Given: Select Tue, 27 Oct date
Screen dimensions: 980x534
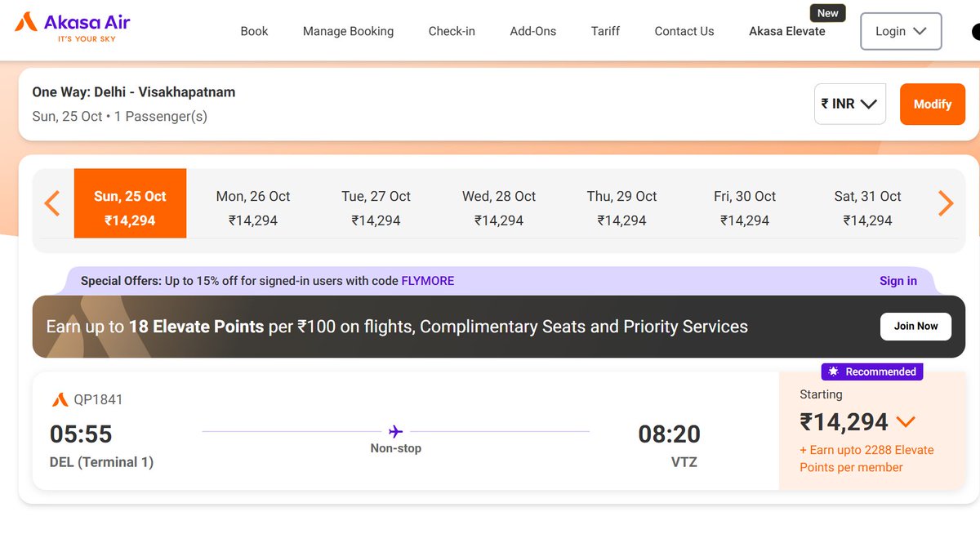Looking at the screenshot, I should pyautogui.click(x=376, y=207).
